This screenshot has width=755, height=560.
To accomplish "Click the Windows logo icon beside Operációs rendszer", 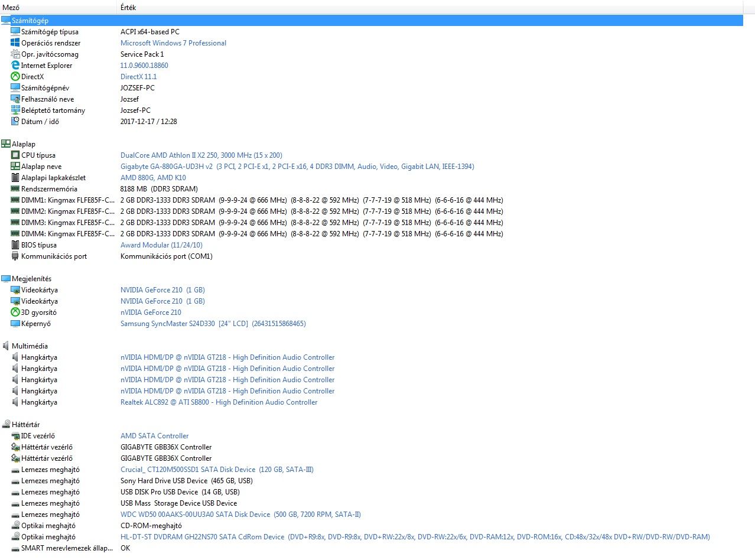I will point(15,43).
